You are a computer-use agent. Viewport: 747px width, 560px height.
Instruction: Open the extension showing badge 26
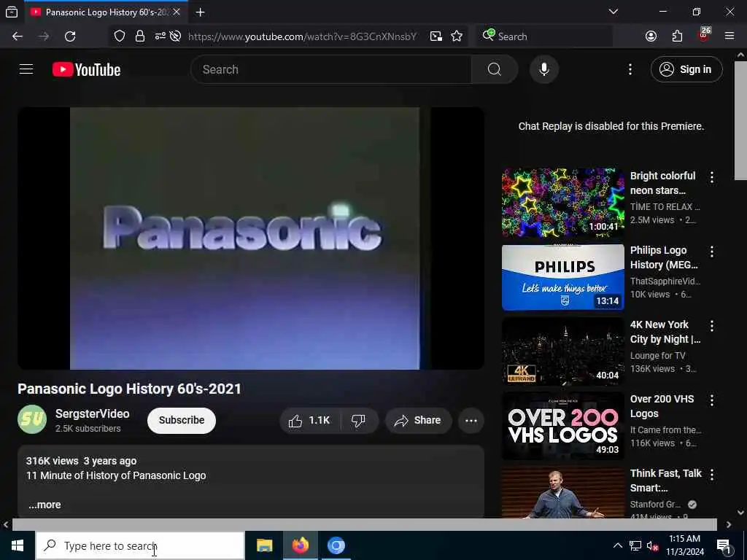(704, 36)
